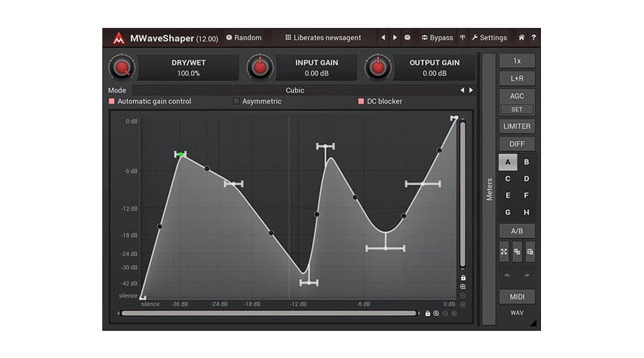Screen dimensions: 644x358
Task: Click the window resize corner handle
Action: point(533,324)
